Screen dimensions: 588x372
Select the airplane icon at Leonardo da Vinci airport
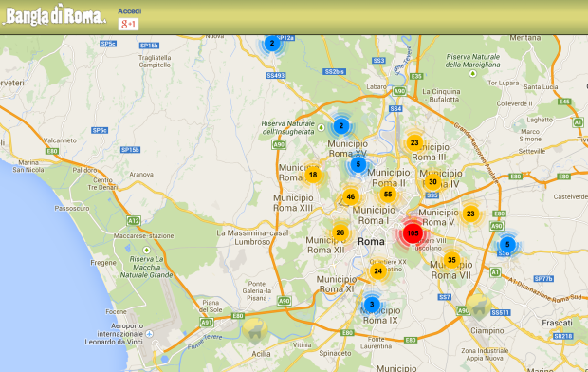tap(149, 334)
